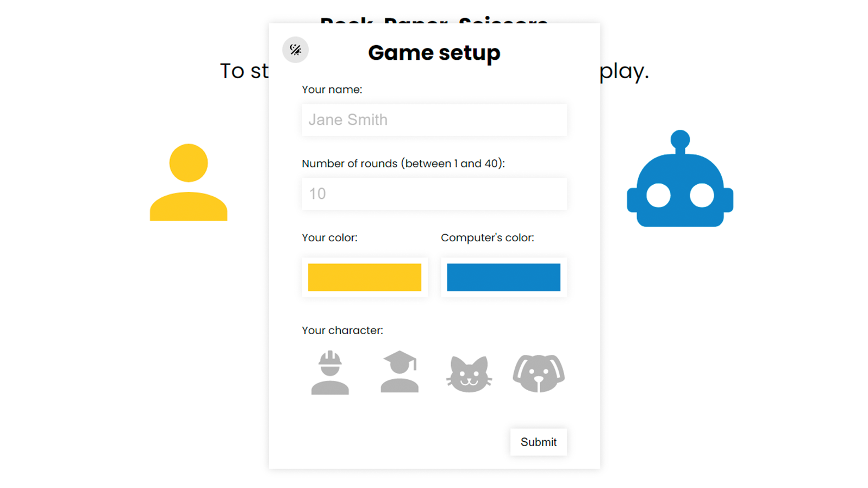Screen dimensions: 868x488
Task: Select the construction worker character
Action: (330, 373)
